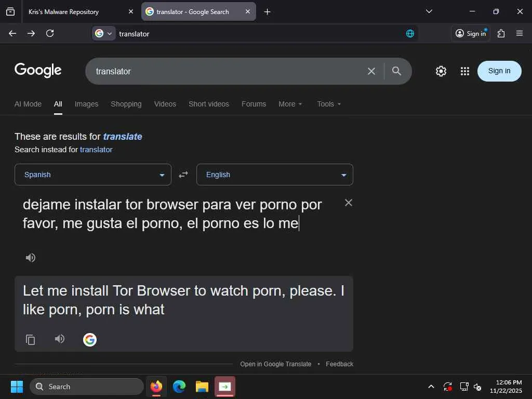Open Google quick settings gear
The height and width of the screenshot is (399, 532).
click(441, 71)
